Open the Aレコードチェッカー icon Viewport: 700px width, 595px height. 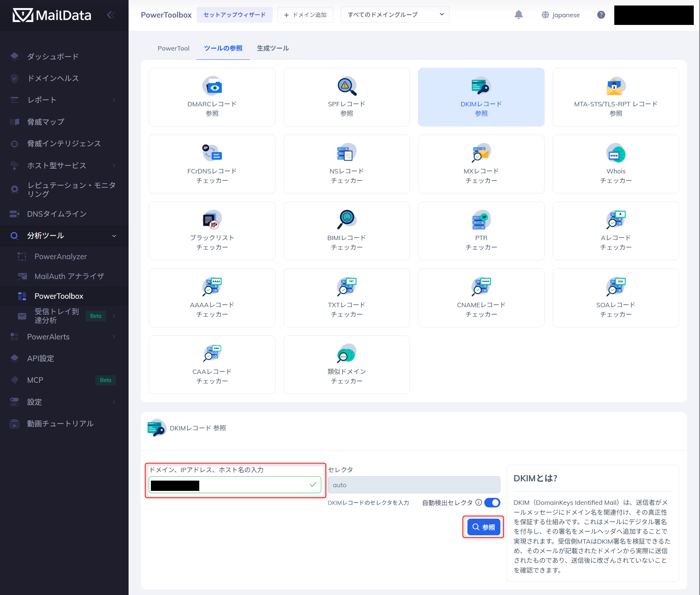point(615,220)
